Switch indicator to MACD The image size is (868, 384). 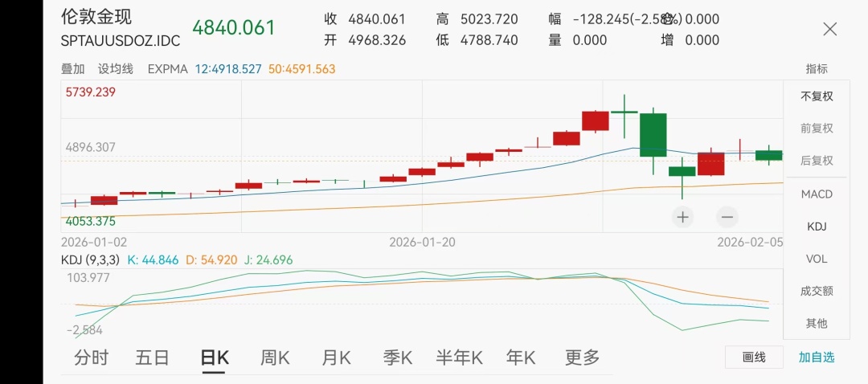(x=817, y=194)
